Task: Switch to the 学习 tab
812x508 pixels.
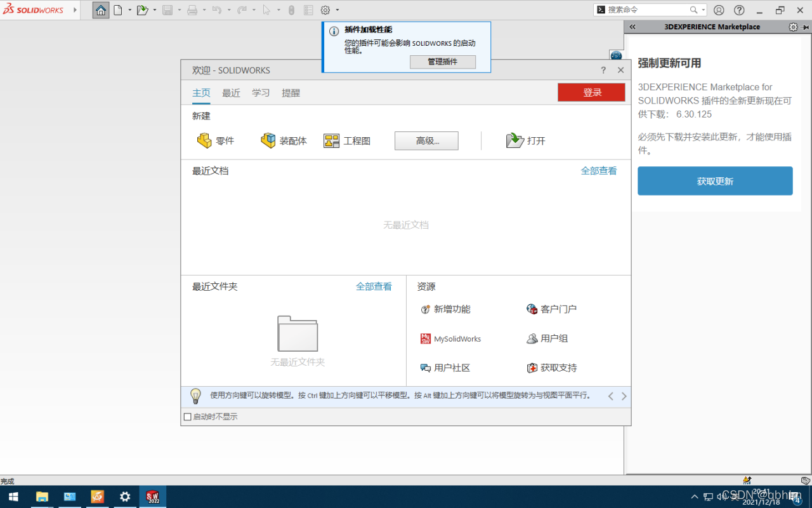Action: 261,93
